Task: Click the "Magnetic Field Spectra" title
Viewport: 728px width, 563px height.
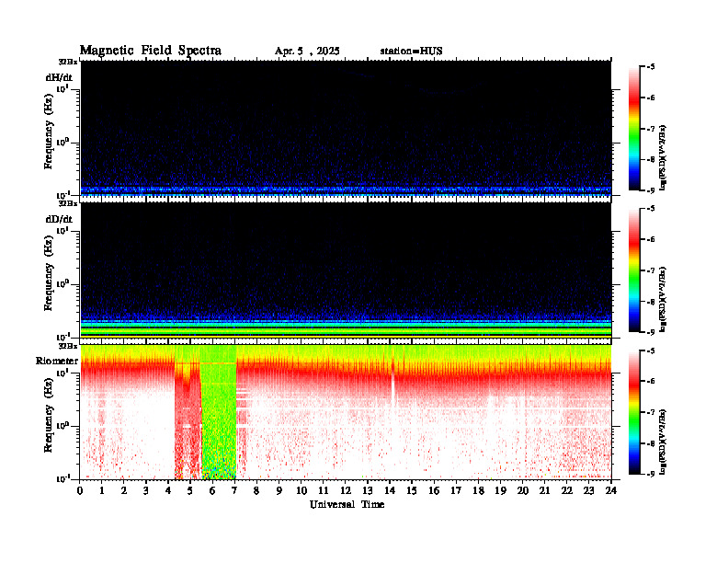Action: click(151, 51)
